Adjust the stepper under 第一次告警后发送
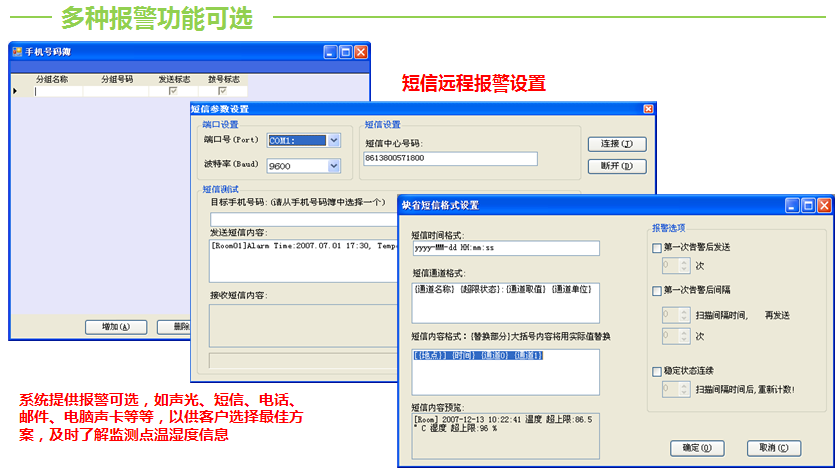Viewport: 839px width, 471px height. pyautogui.click(x=683, y=265)
